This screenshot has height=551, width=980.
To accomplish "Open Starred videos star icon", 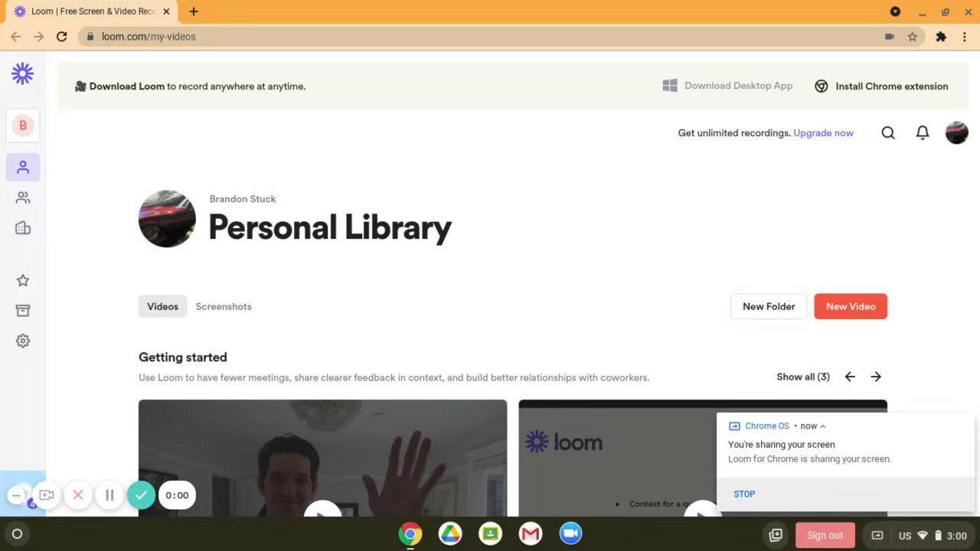I will click(x=23, y=280).
